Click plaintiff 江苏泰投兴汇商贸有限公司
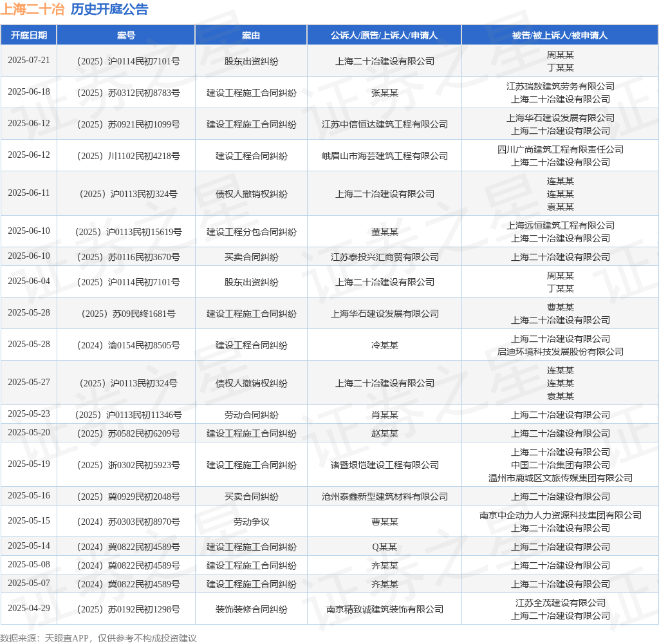The image size is (659, 644). (385, 257)
